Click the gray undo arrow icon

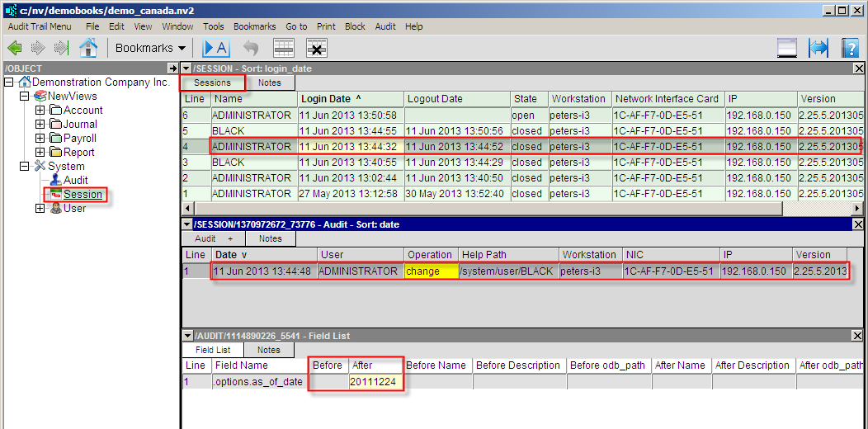(252, 48)
